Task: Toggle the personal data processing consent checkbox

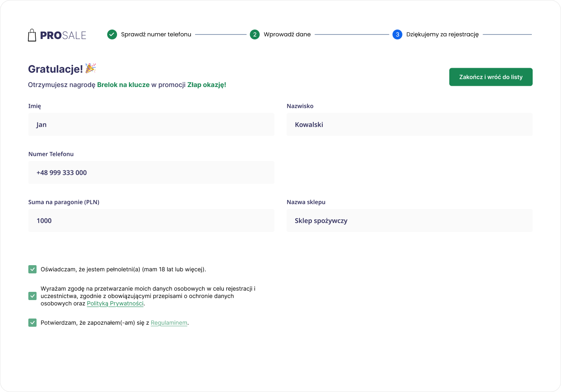Action: [x=32, y=296]
